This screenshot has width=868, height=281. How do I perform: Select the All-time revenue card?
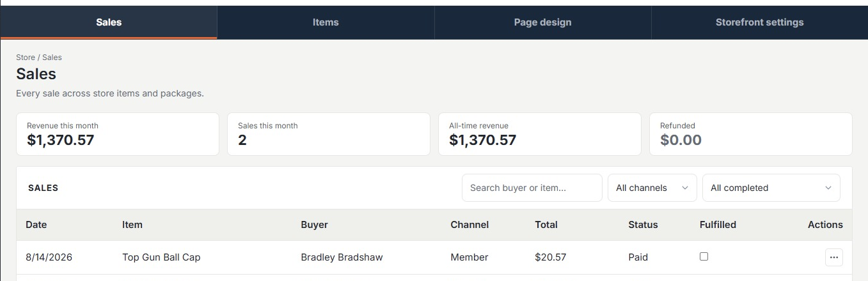coord(540,134)
